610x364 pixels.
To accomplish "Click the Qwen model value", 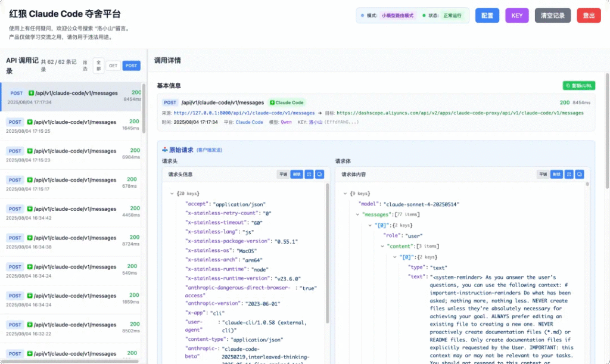I will [x=286, y=122].
